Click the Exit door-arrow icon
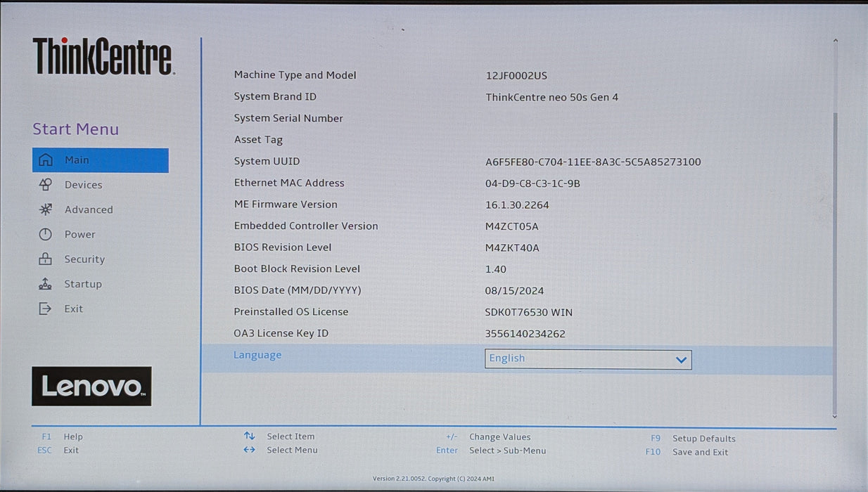Image resolution: width=868 pixels, height=492 pixels. click(x=46, y=309)
